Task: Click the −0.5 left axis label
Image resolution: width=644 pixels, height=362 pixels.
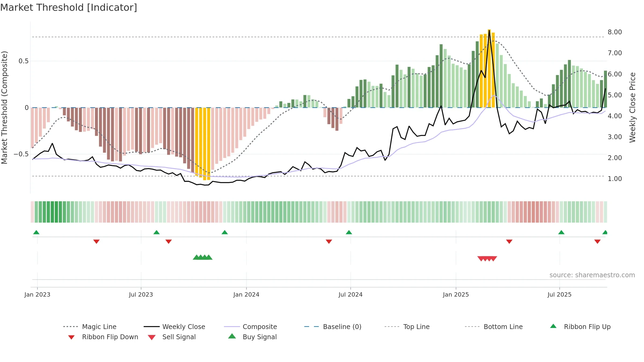Action: point(21,154)
